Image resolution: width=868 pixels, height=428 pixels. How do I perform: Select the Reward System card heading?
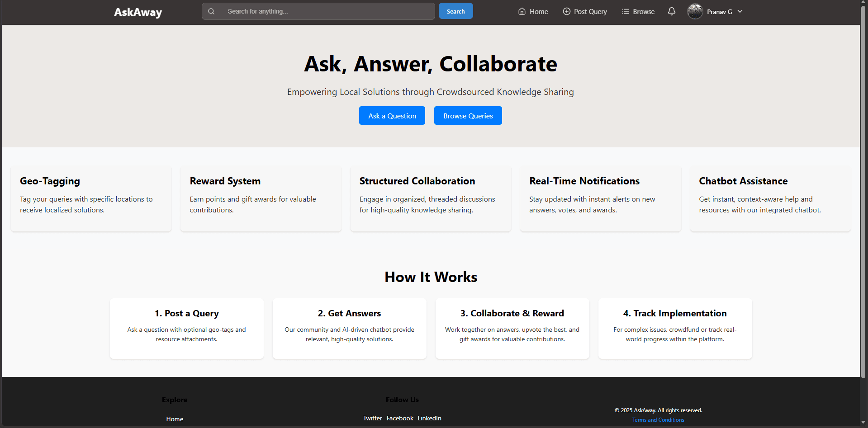click(x=225, y=181)
